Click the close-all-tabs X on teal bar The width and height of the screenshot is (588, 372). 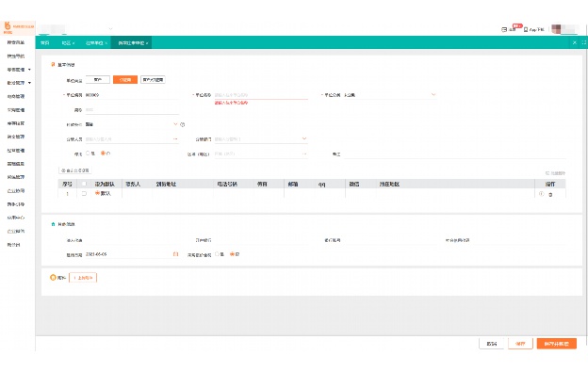pyautogui.click(x=575, y=42)
